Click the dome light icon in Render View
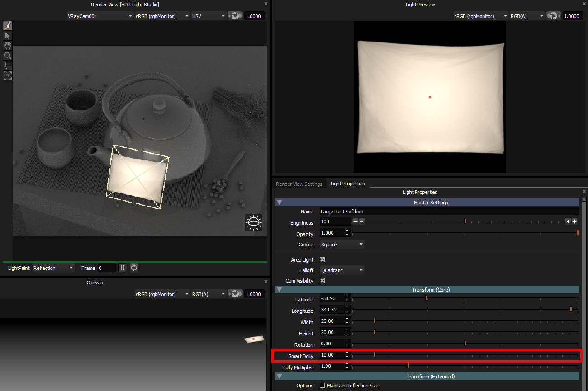Viewport: 588px width, 391px height. 253,222
